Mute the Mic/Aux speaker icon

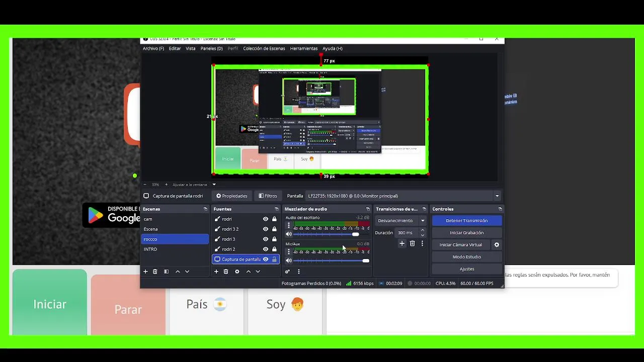[x=288, y=260]
